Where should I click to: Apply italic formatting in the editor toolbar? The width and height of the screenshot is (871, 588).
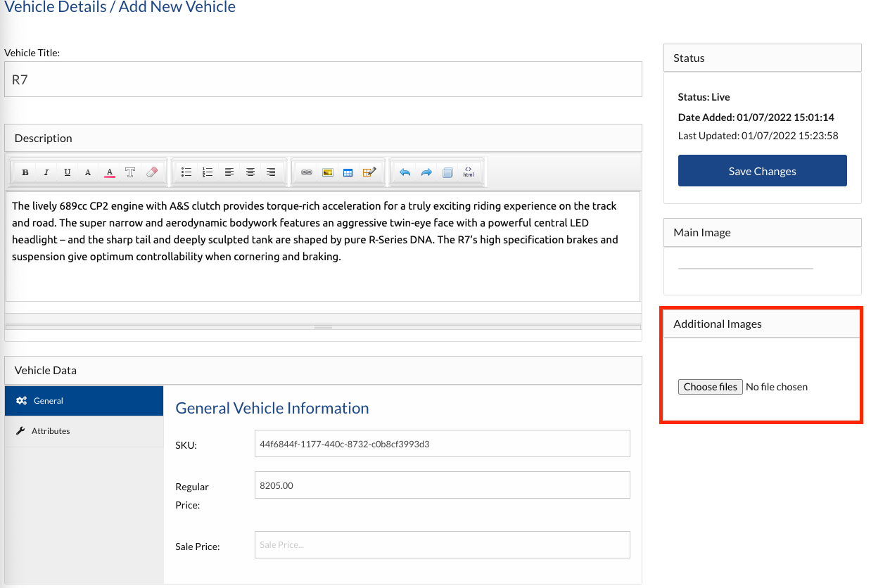point(46,172)
